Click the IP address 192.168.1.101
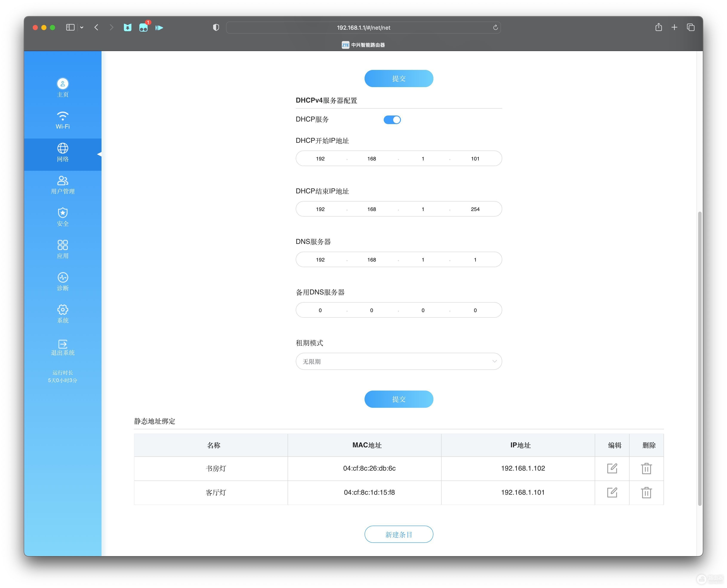The image size is (727, 588). point(523,493)
